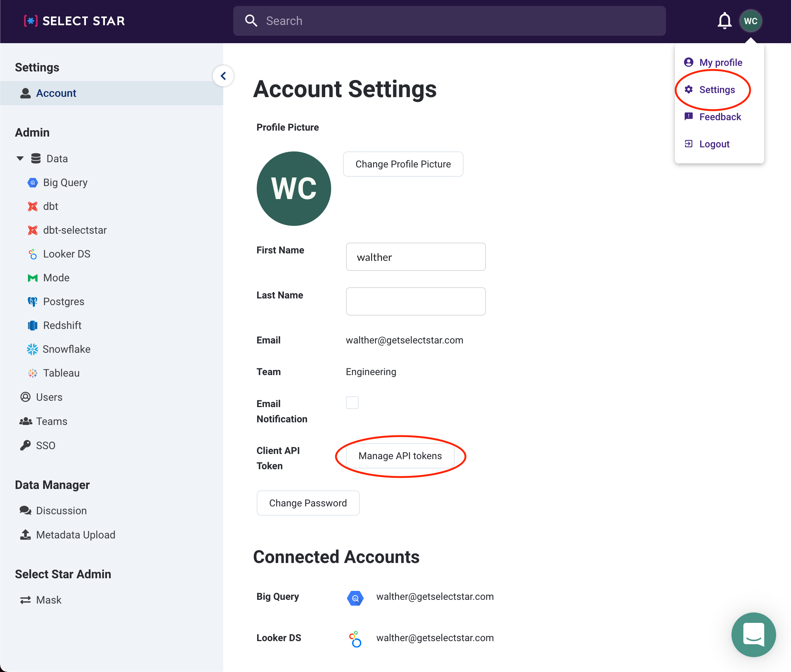Open Postgres data source
The width and height of the screenshot is (791, 672).
(64, 302)
